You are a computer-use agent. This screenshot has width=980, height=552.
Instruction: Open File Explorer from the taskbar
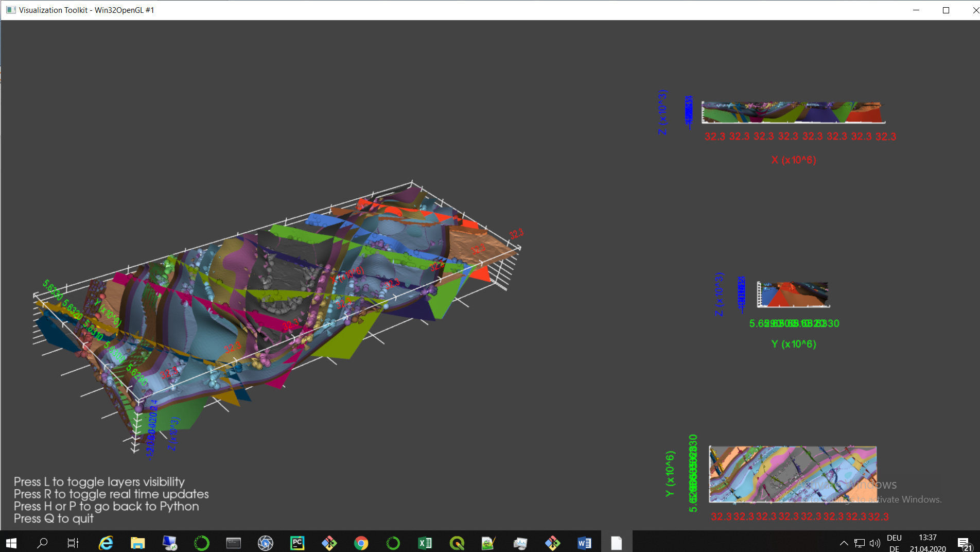coord(137,541)
